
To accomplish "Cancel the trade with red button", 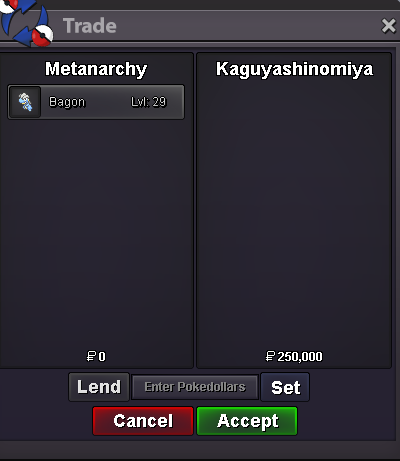I will click(143, 421).
